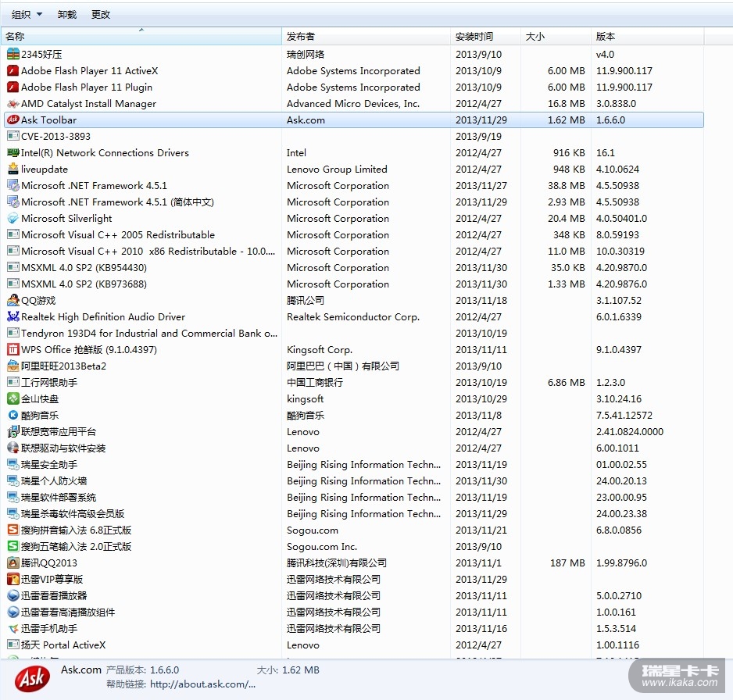Click 搜狗五笔输入法 icon
Screen dimensions: 733x700
click(13, 546)
